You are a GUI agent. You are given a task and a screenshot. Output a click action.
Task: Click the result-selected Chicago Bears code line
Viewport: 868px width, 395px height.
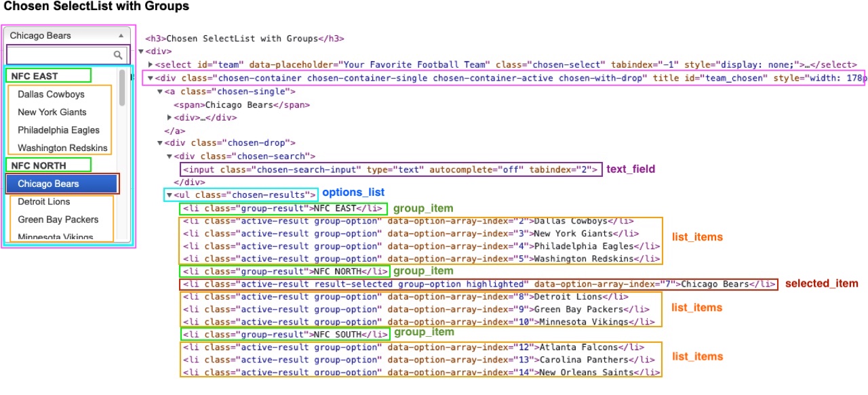tap(479, 284)
